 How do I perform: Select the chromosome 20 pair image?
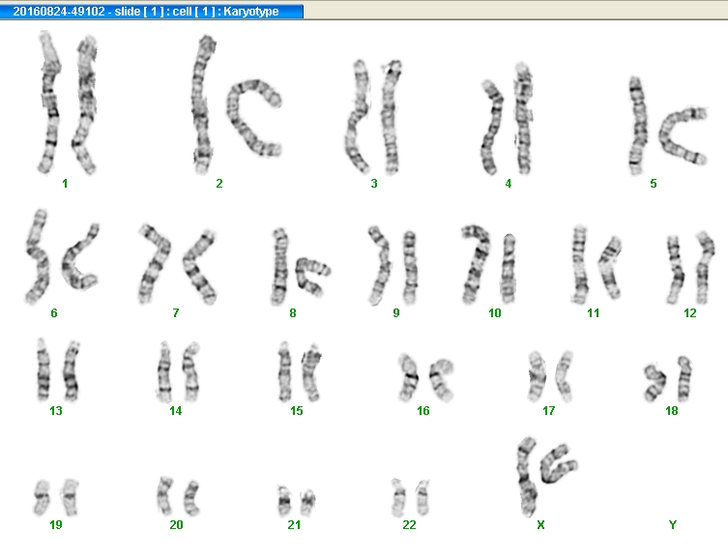(x=178, y=496)
